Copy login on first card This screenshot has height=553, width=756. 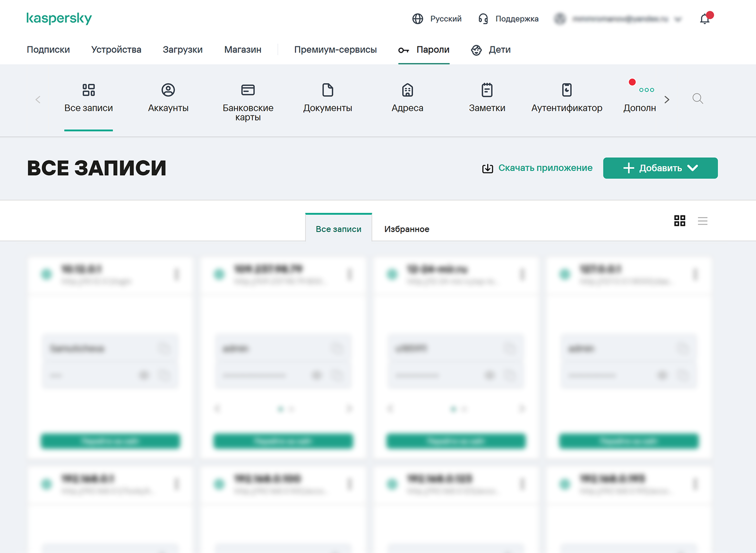(164, 348)
